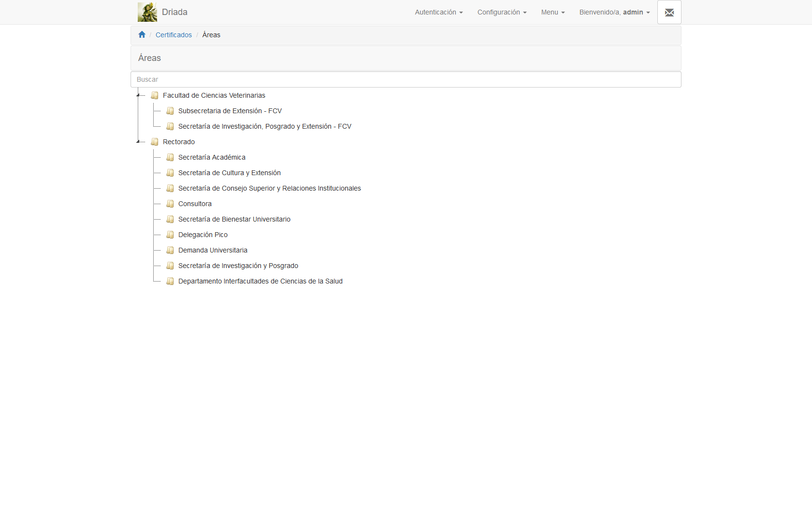
Task: Open the Menu dropdown in navbar
Action: point(552,12)
